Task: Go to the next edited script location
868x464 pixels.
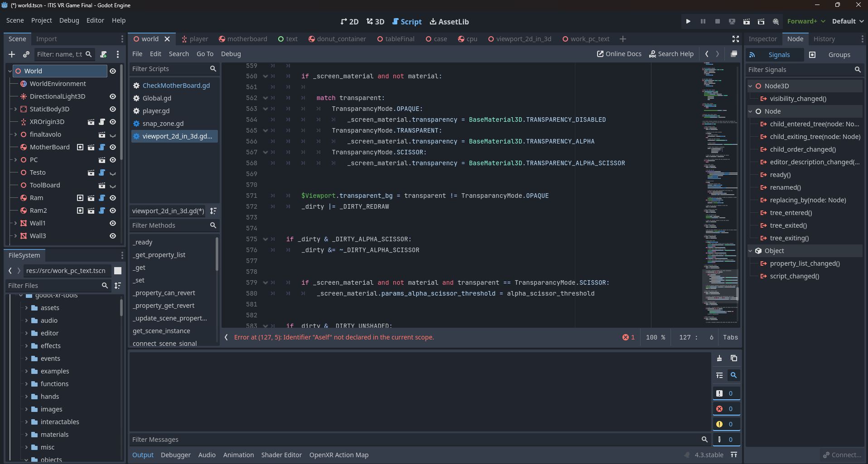Action: click(718, 54)
